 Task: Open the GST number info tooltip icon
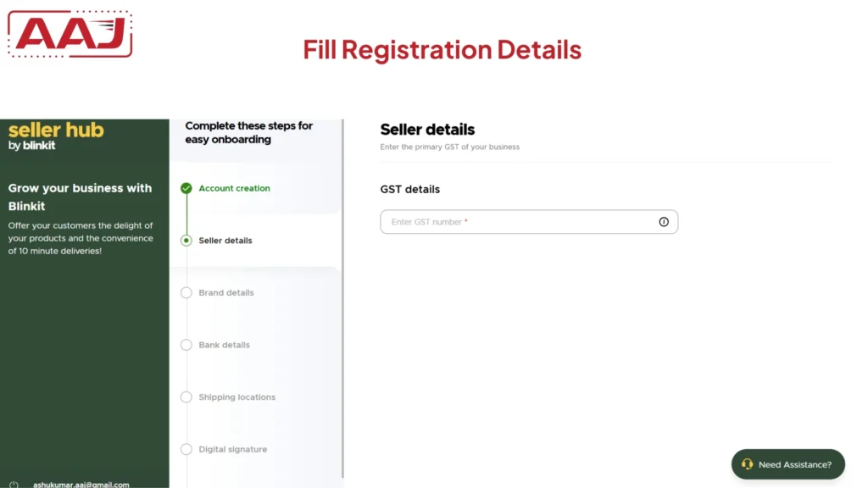click(x=664, y=221)
